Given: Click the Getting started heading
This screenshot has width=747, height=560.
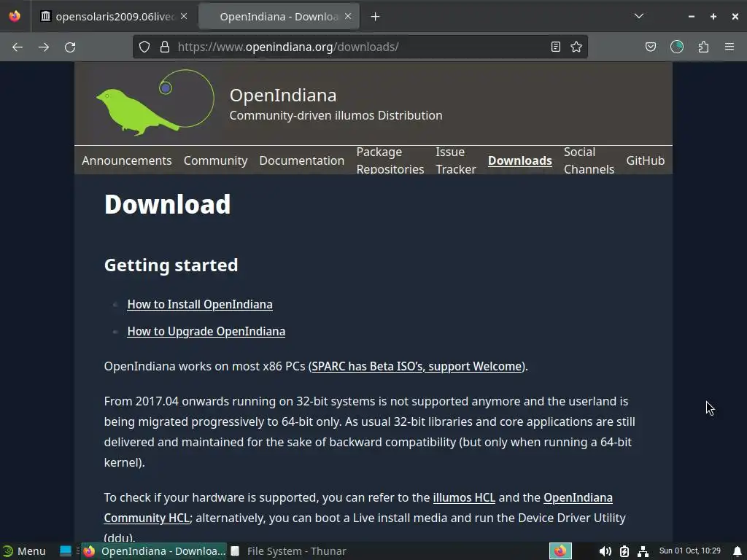Looking at the screenshot, I should (x=171, y=265).
